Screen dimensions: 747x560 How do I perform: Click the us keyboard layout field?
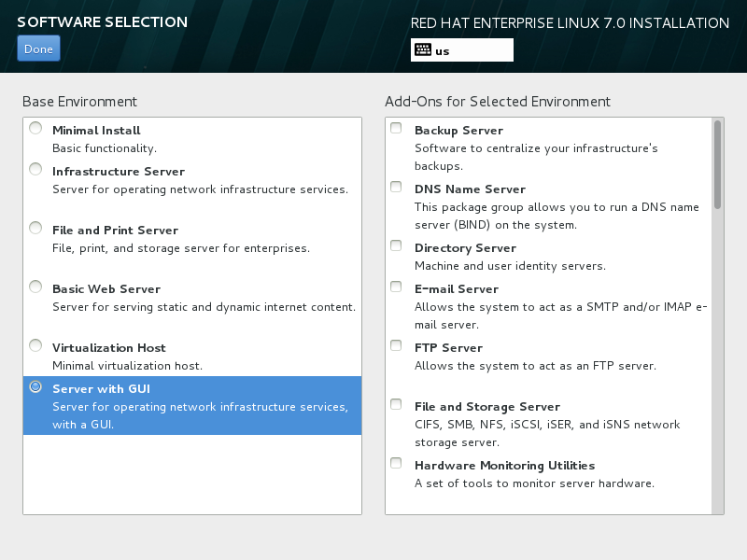click(472, 50)
